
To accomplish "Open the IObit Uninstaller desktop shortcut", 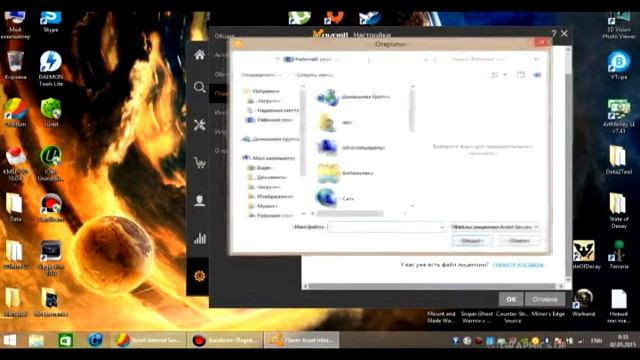I will (50, 164).
